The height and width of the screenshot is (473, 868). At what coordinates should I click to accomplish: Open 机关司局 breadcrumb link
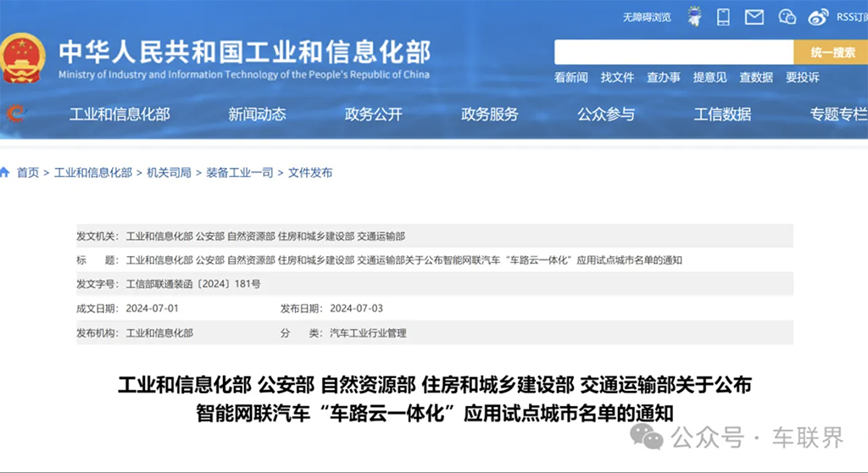pyautogui.click(x=169, y=173)
